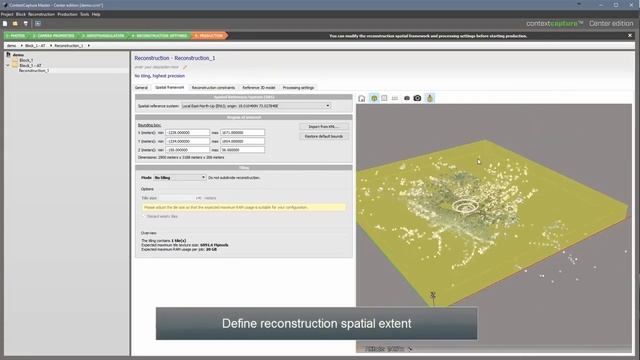Click the square region icon in viewer toolbar
640x360 pixels.
click(x=384, y=98)
